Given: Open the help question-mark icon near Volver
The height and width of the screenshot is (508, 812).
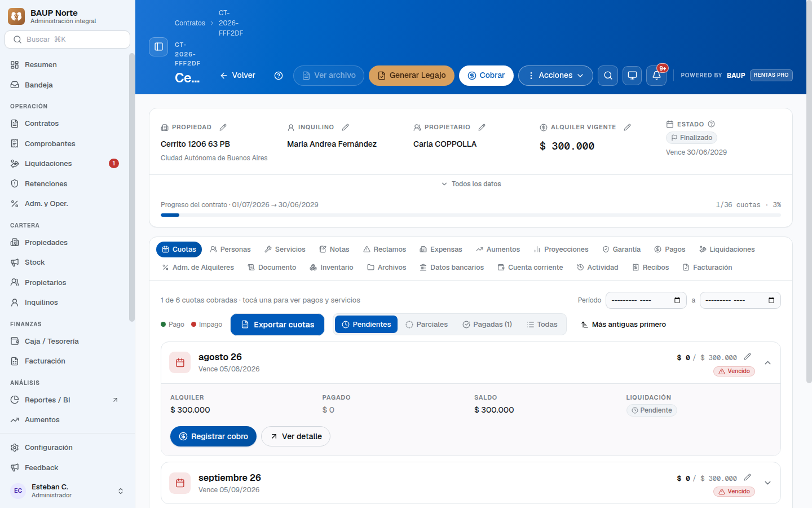Looking at the screenshot, I should pyautogui.click(x=279, y=76).
